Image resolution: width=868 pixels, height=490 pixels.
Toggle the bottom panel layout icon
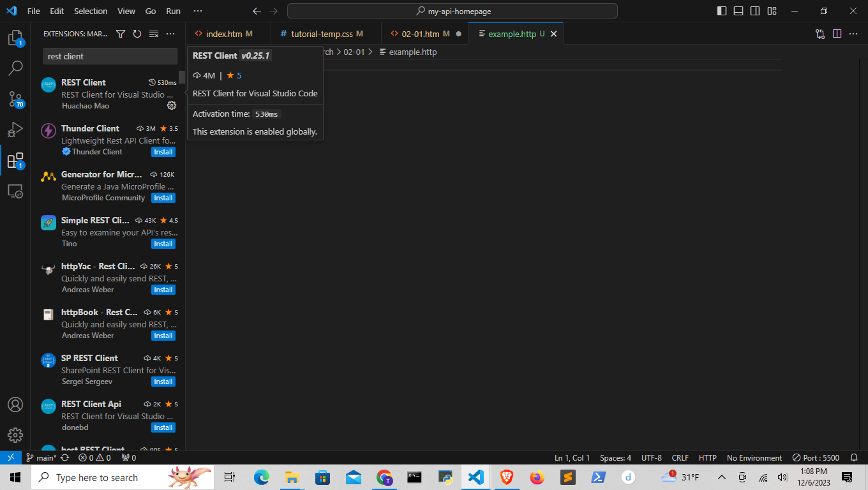[738, 11]
